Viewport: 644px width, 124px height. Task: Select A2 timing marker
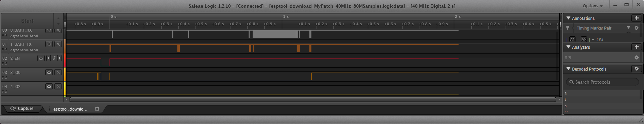[584, 39]
